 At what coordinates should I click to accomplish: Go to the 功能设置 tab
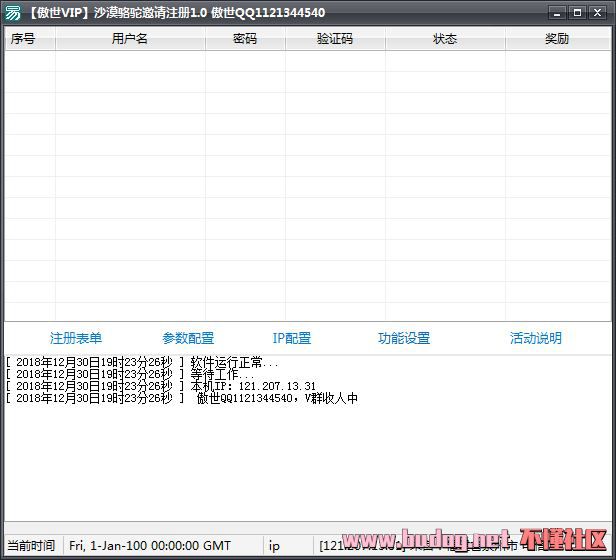point(404,338)
